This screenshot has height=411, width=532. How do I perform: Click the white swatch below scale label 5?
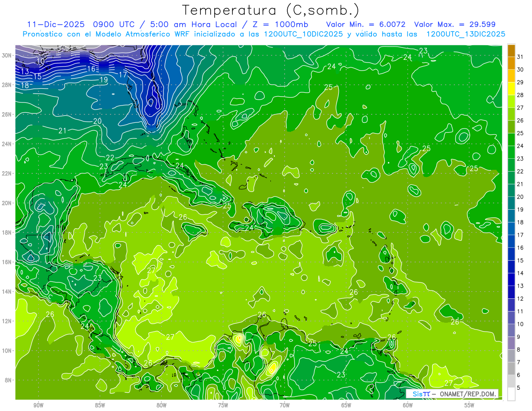click(511, 394)
